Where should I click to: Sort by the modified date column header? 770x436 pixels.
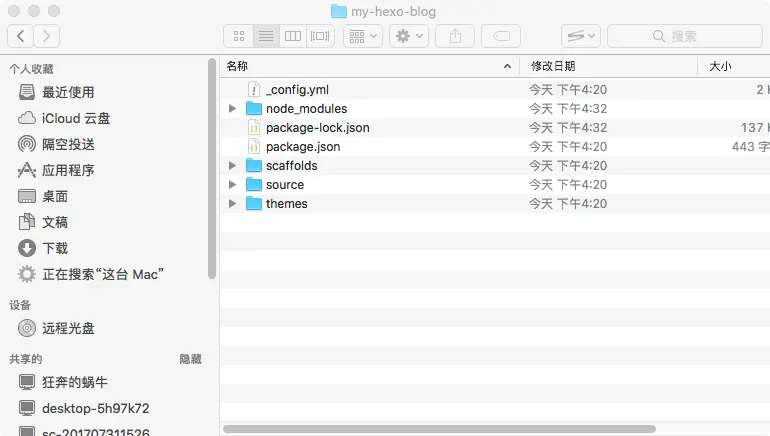(608, 66)
